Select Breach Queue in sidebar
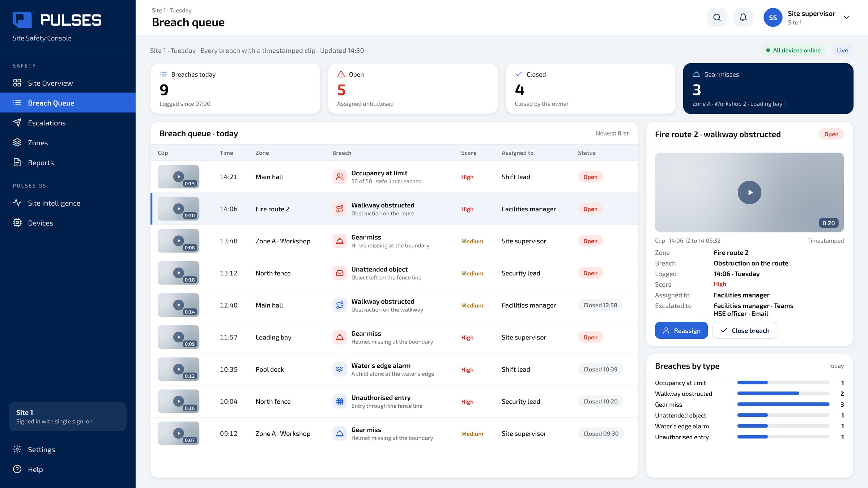The height and width of the screenshot is (488, 868). pos(68,103)
